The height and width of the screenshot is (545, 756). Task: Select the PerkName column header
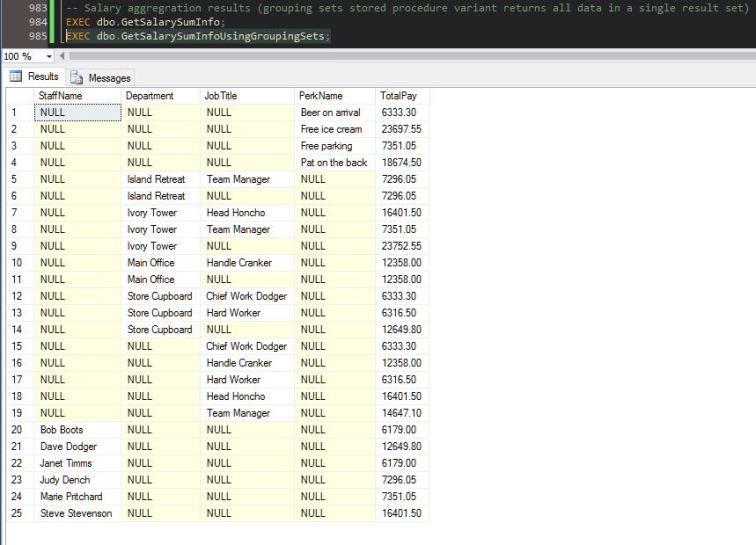point(335,95)
